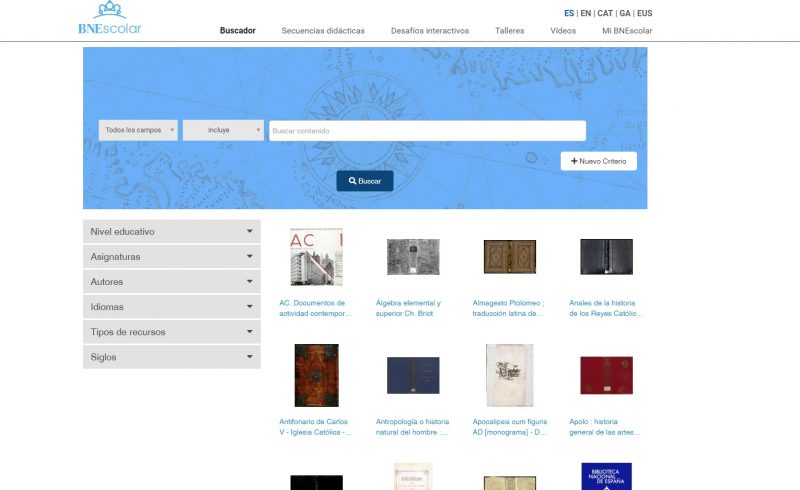Open the Todos los campos dropdown

click(138, 130)
